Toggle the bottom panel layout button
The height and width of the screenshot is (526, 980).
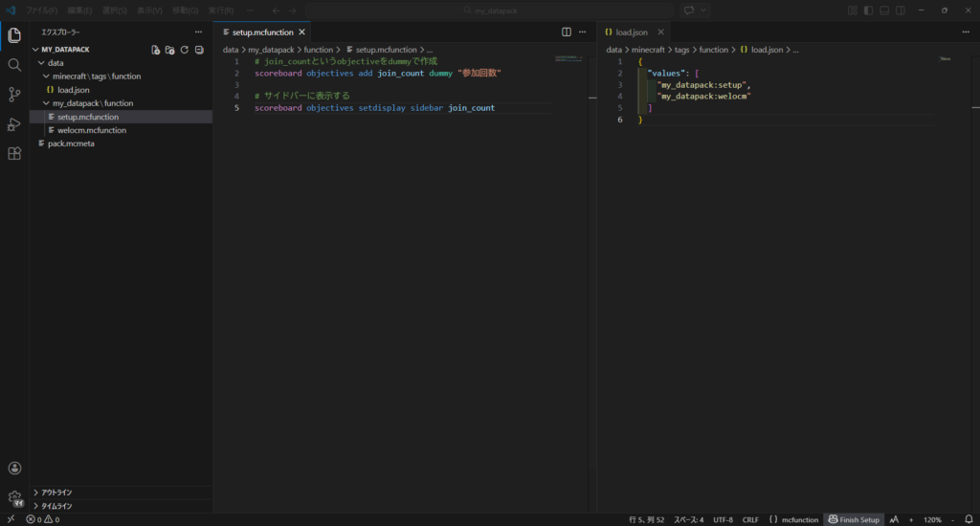click(x=885, y=11)
